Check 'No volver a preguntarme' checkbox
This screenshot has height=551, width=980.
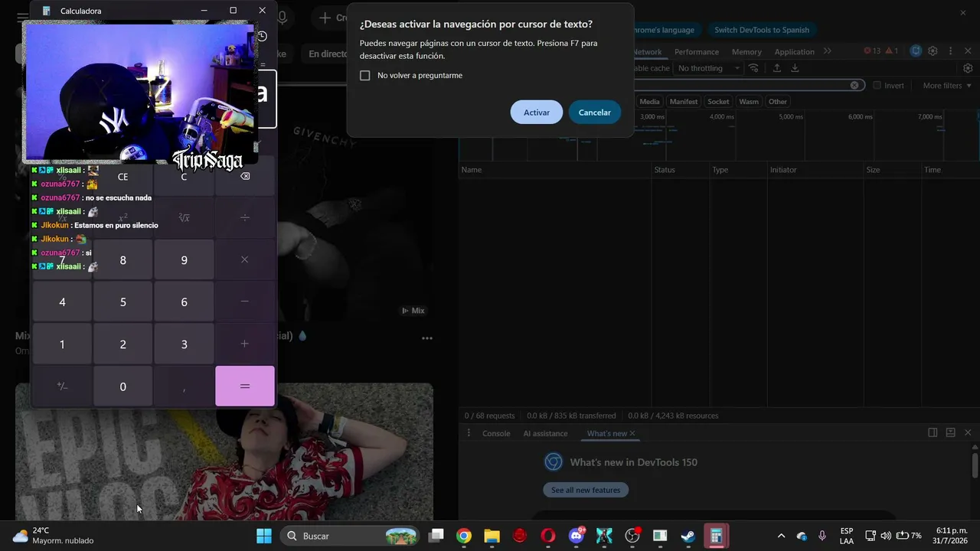[365, 76]
